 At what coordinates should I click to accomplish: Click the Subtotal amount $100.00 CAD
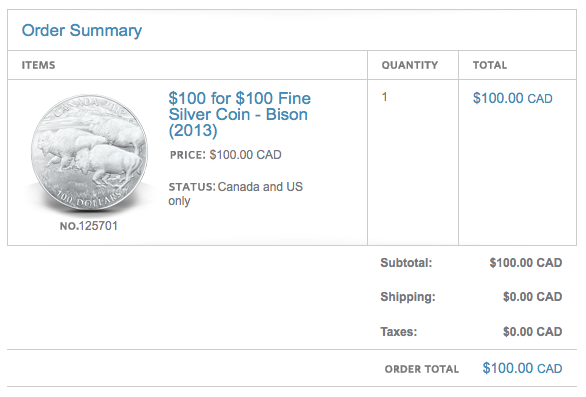pyautogui.click(x=526, y=263)
